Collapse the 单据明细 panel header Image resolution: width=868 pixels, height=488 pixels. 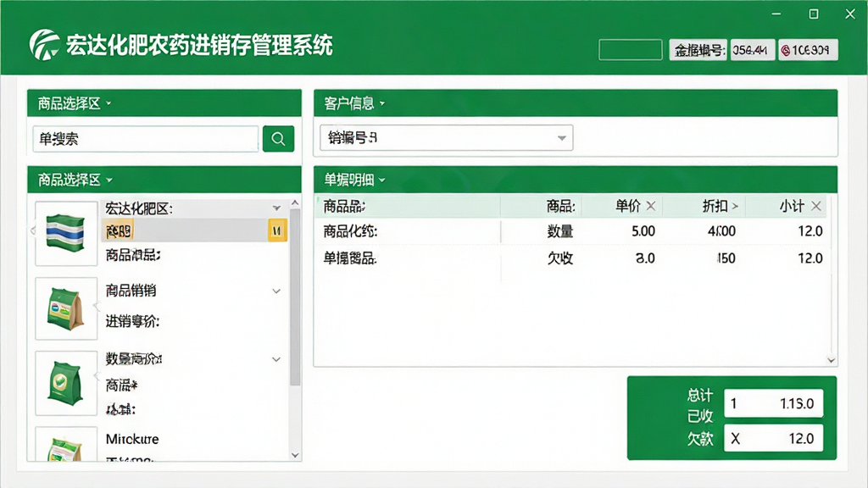coord(576,180)
